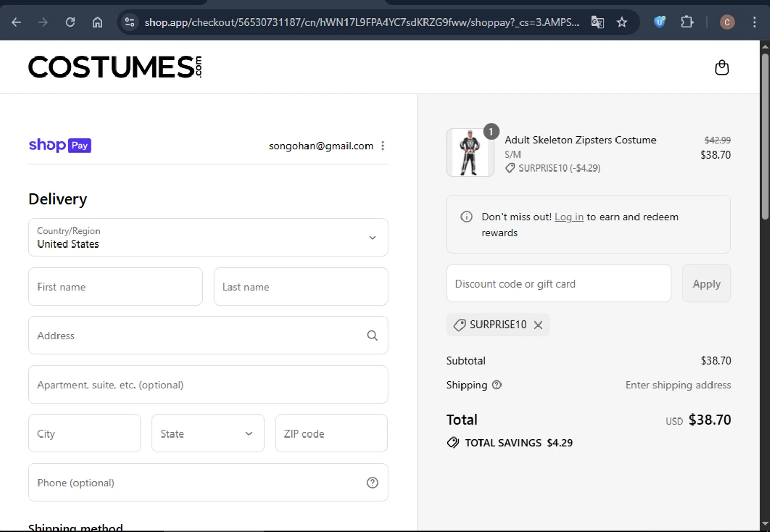Click the address search magnifier icon
The image size is (770, 532).
[372, 335]
